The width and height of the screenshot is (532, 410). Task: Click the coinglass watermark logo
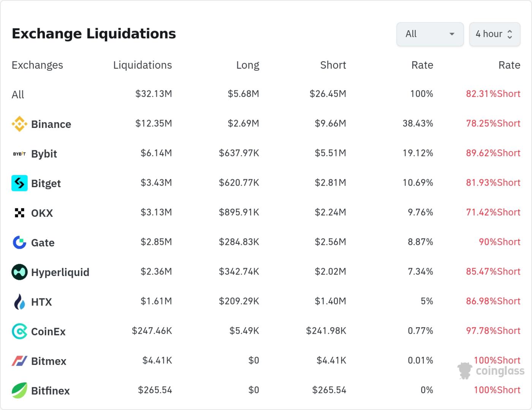(x=491, y=371)
